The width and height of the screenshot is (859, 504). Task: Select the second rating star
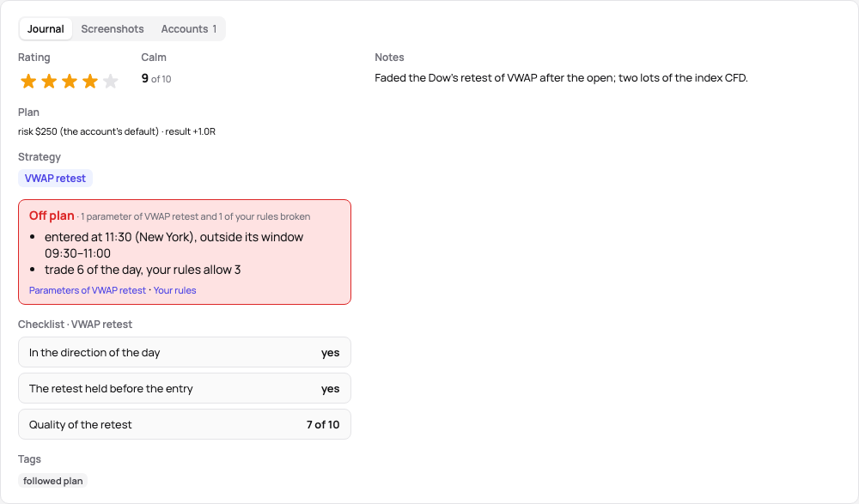(x=49, y=82)
